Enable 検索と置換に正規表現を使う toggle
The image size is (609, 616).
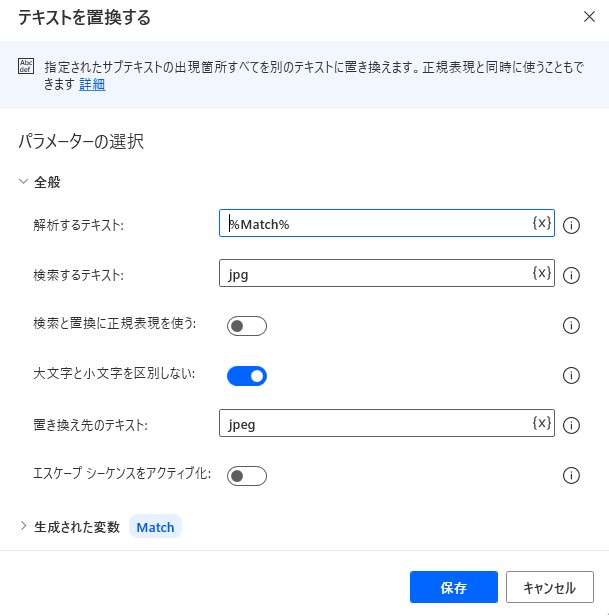point(247,326)
